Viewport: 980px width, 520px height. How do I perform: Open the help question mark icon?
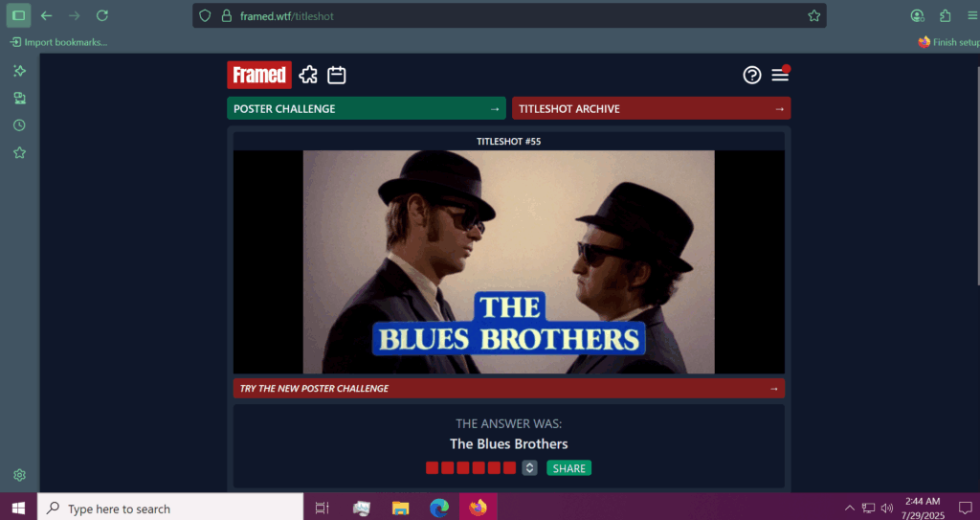point(752,75)
